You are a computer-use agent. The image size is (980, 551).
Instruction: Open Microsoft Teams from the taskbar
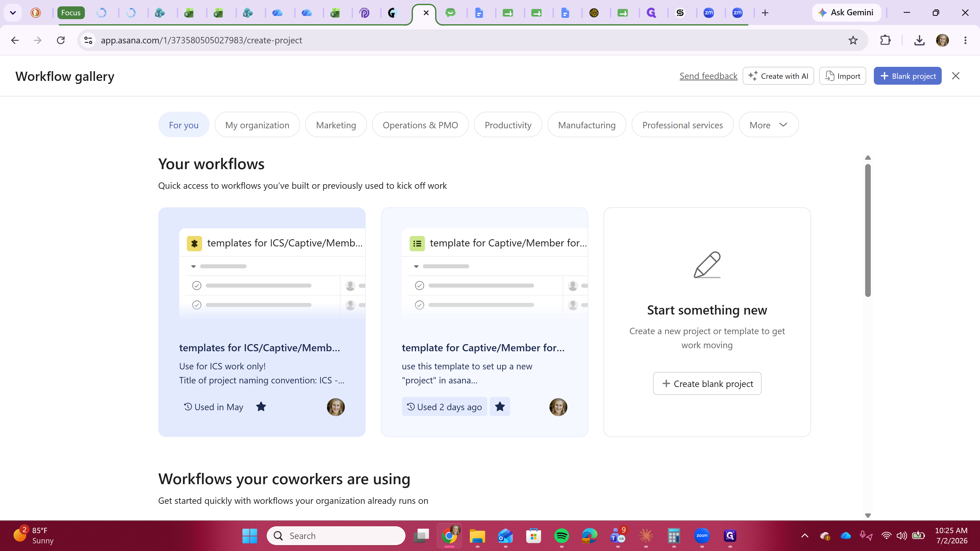[x=617, y=536]
